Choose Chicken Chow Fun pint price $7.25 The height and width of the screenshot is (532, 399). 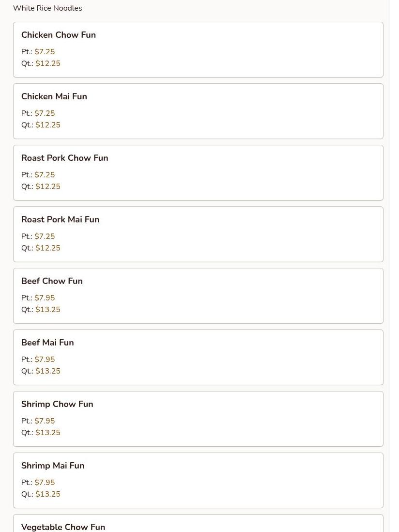45,52
